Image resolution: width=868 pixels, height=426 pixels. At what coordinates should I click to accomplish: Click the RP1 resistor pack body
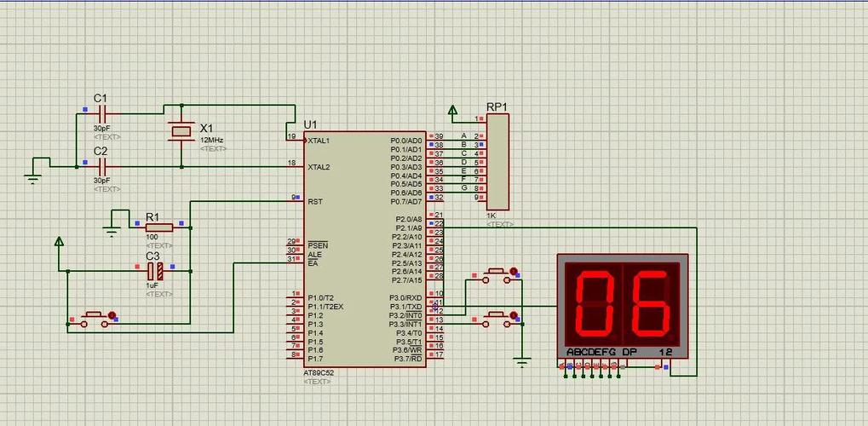[x=497, y=162]
